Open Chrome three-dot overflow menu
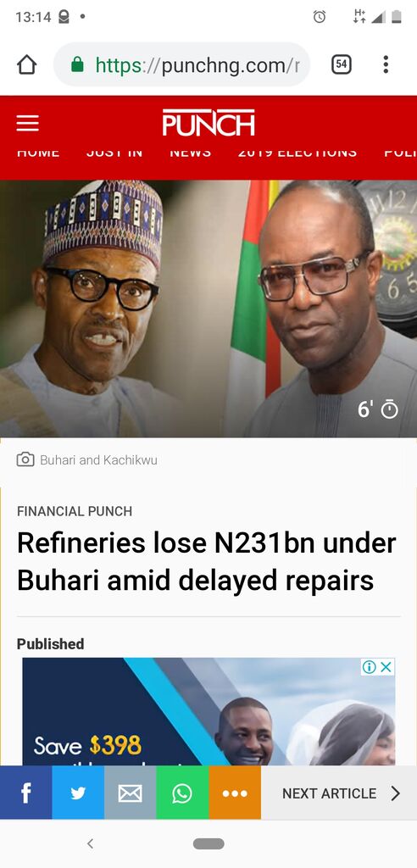 click(386, 64)
